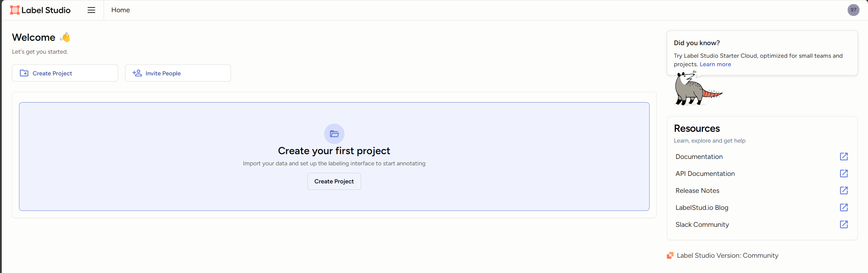The width and height of the screenshot is (868, 273).
Task: Click the external link icon beside API Documentation
Action: 844,174
